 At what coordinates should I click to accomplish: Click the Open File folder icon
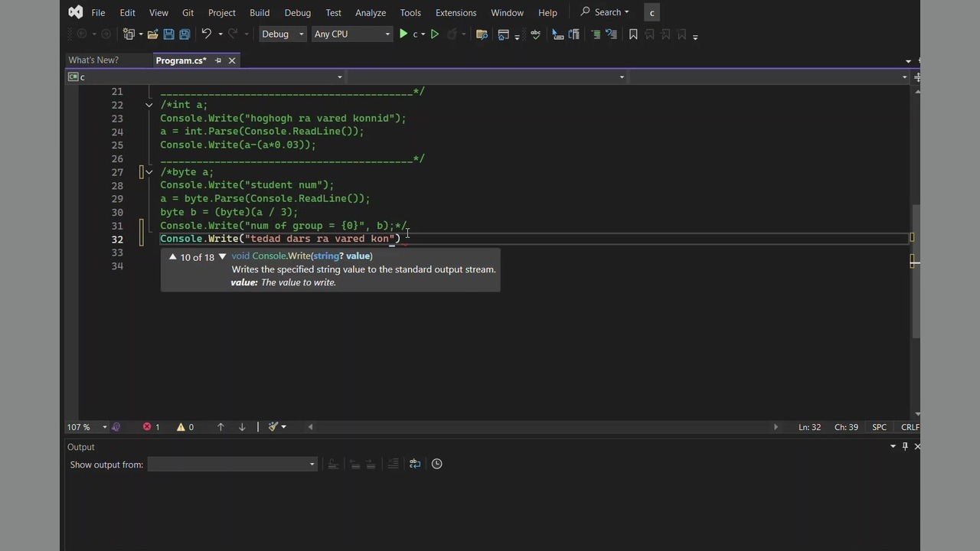153,34
